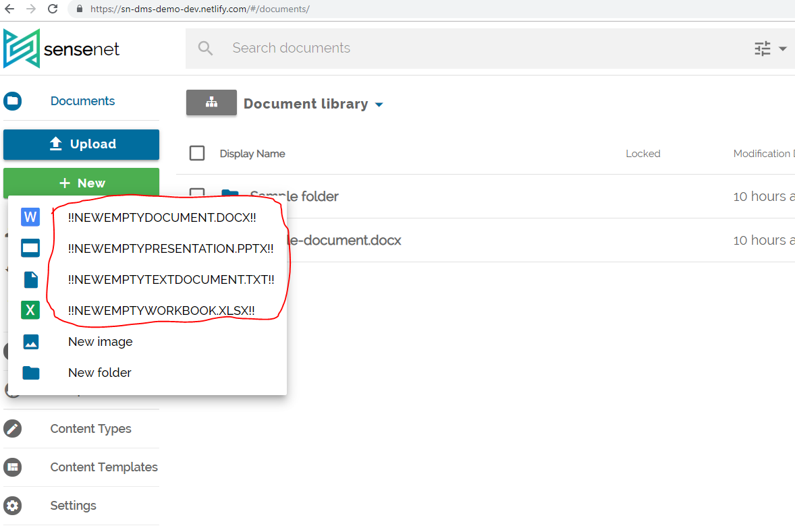Click the workspace tree icon beside Document library
The image size is (795, 532).
tap(211, 102)
